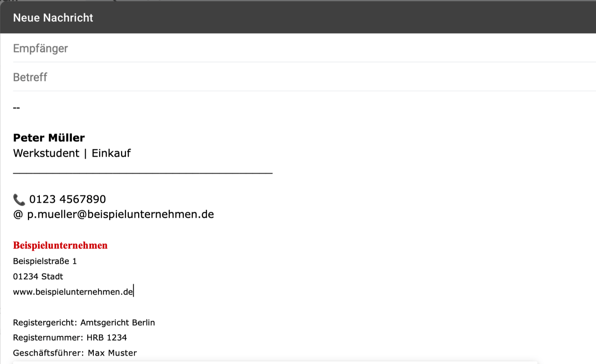Click the 01234 Stadt address line
Viewport: 596px width, 364px height.
[x=38, y=276]
